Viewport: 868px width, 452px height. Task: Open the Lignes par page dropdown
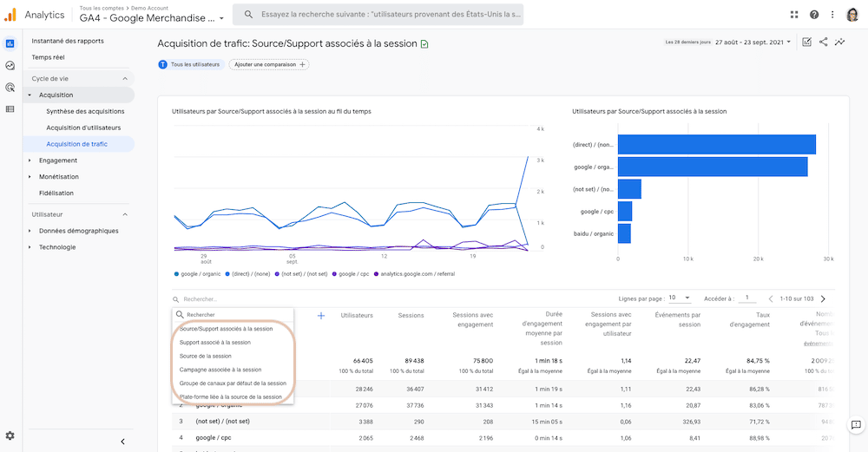tap(680, 298)
